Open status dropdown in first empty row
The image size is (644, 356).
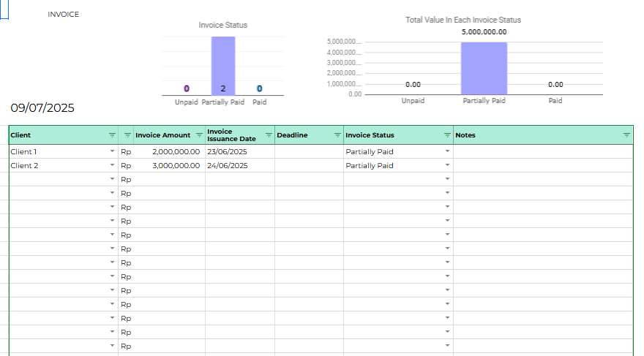click(447, 179)
